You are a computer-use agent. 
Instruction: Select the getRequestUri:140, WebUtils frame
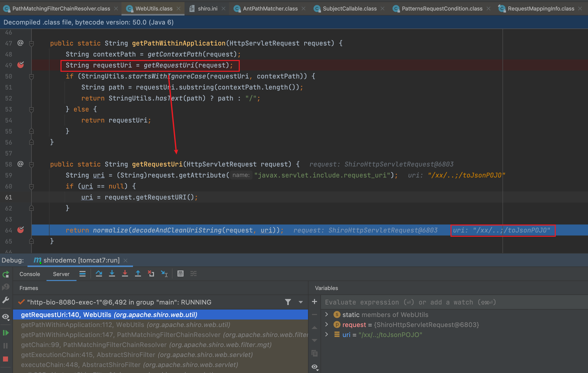coord(160,314)
